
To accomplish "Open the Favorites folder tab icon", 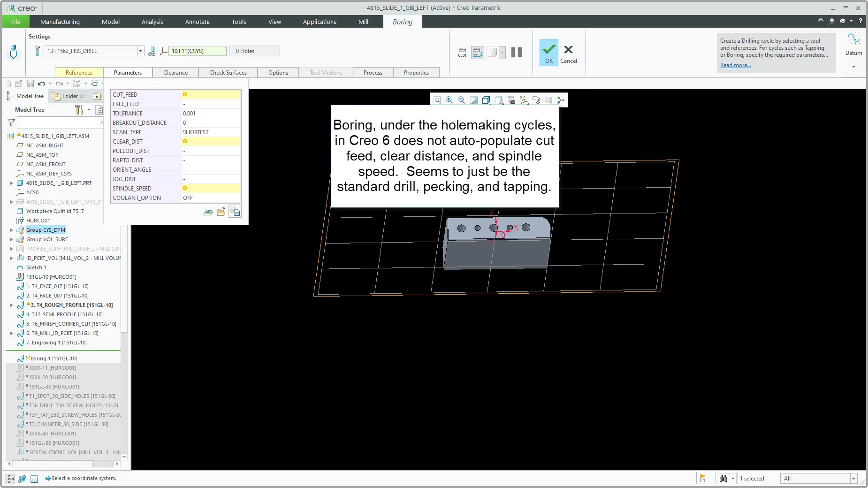I will click(97, 96).
